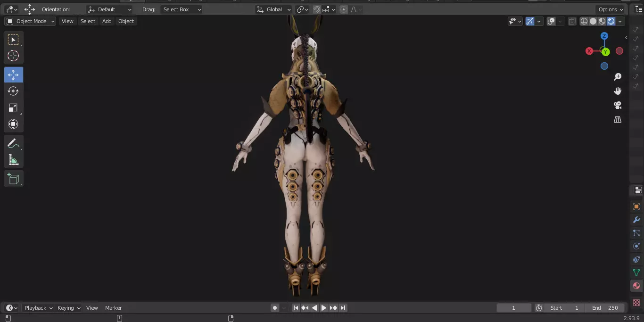Open the Global transform orientation dropdown
The image size is (644, 322).
click(274, 9)
